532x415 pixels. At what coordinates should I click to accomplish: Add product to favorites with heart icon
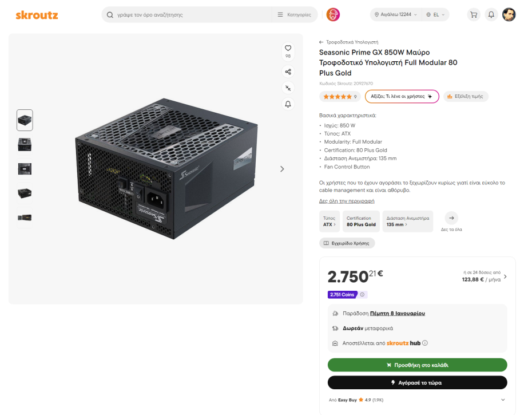(x=288, y=48)
